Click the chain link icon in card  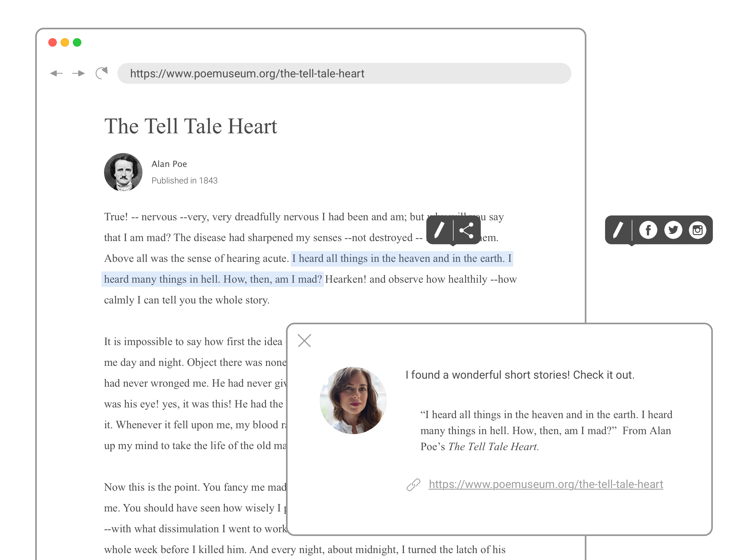(x=413, y=485)
